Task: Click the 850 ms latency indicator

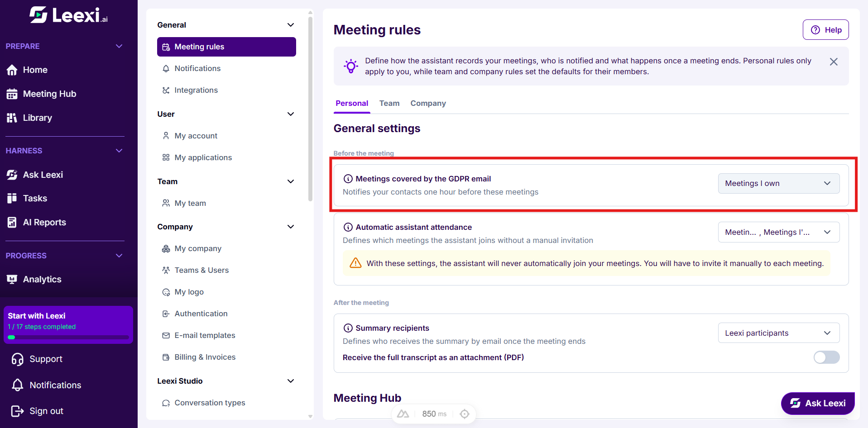Action: [x=434, y=414]
